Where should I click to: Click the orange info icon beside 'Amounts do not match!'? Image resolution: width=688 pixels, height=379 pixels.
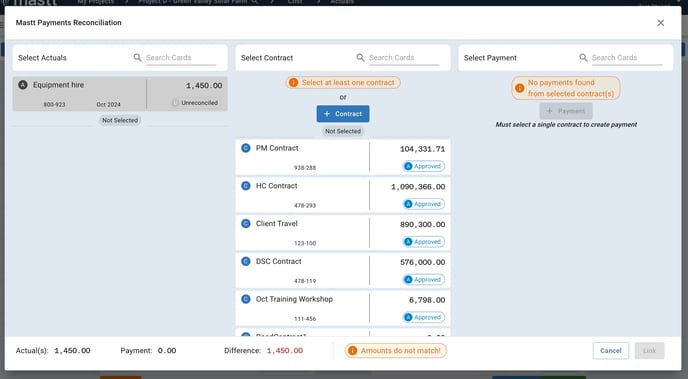point(352,350)
